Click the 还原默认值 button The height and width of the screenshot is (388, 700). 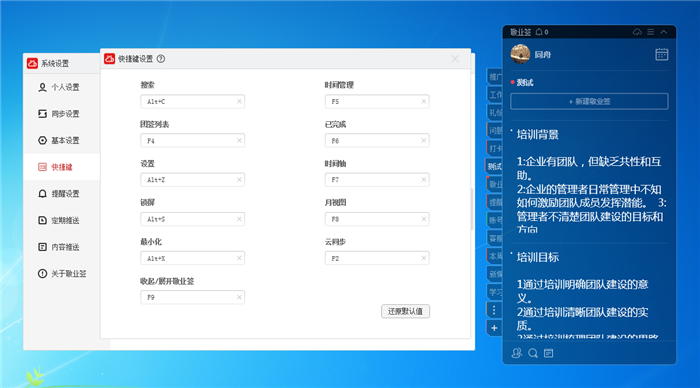[x=405, y=311]
